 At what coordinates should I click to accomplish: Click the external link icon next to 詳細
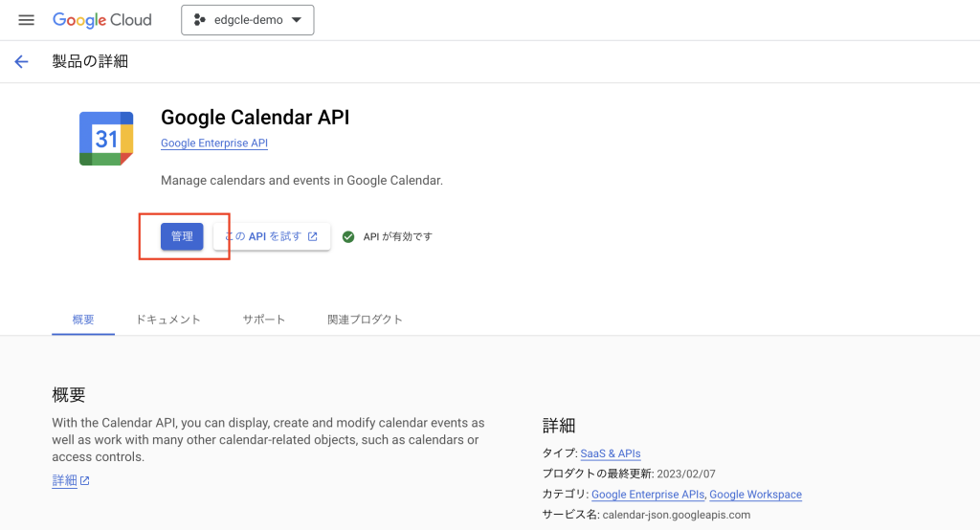85,480
